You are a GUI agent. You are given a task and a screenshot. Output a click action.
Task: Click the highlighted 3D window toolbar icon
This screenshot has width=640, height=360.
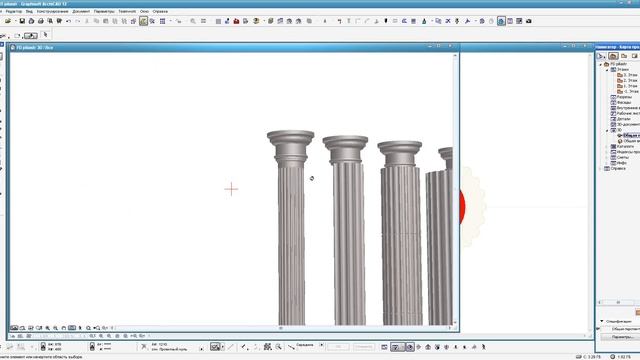pyautogui.click(x=501, y=21)
